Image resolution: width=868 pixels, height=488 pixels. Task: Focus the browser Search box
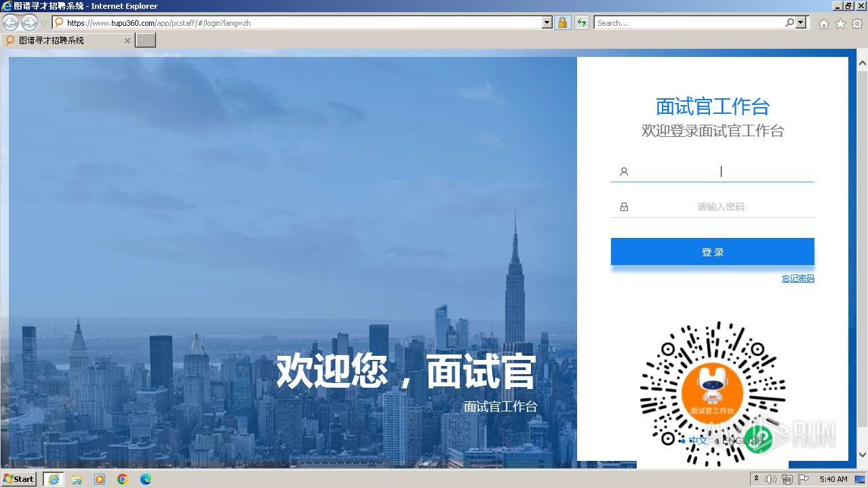coord(689,22)
